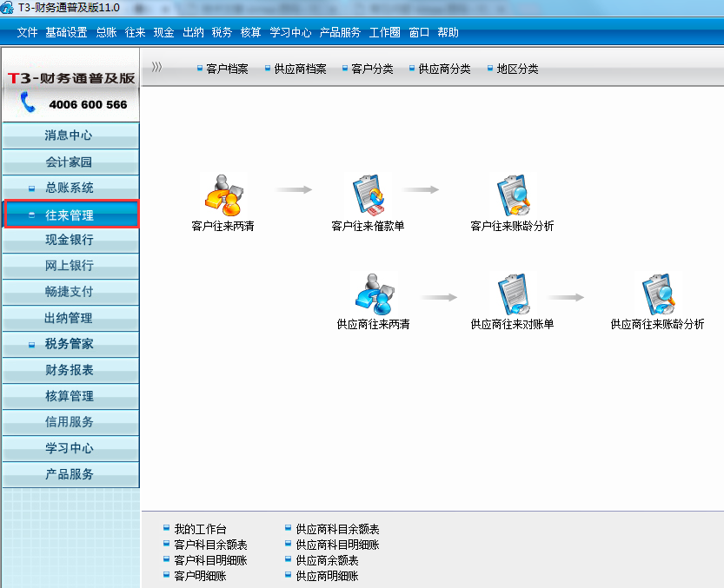Viewport: 724px width, 588px height.
Task: Open the 帮助 menu
Action: click(x=448, y=31)
